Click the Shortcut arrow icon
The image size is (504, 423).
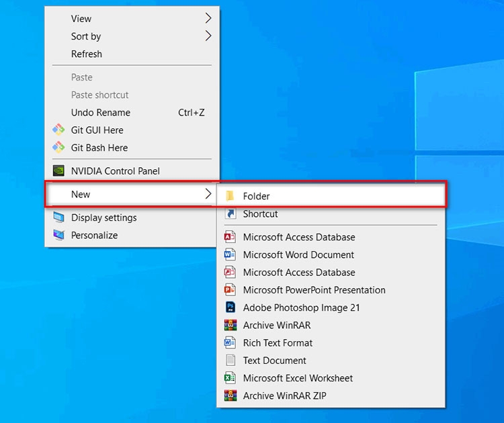tap(230, 214)
